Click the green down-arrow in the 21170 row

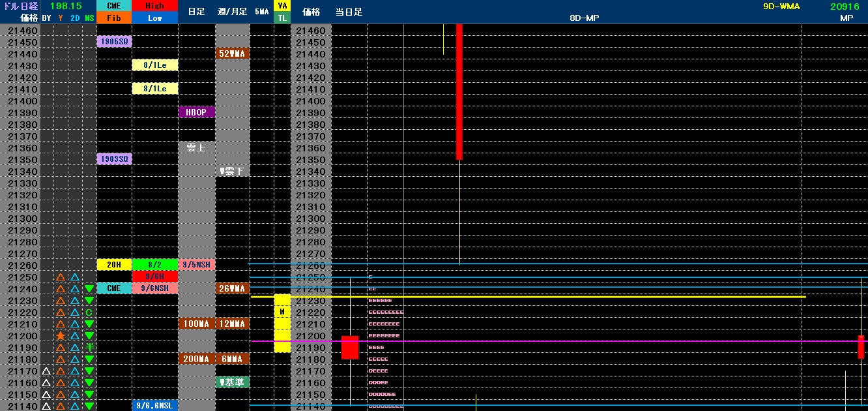tap(89, 371)
